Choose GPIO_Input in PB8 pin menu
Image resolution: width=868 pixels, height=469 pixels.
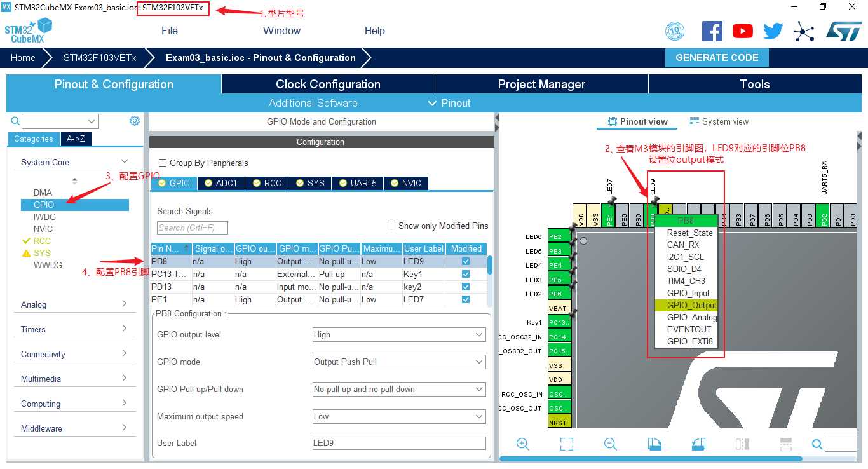688,293
